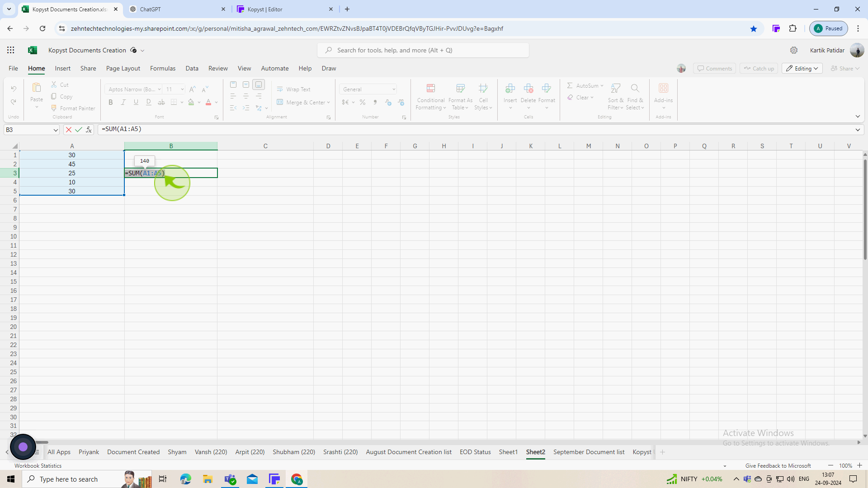Open the Add-ins button
Image resolution: width=868 pixels, height=488 pixels.
663,97
